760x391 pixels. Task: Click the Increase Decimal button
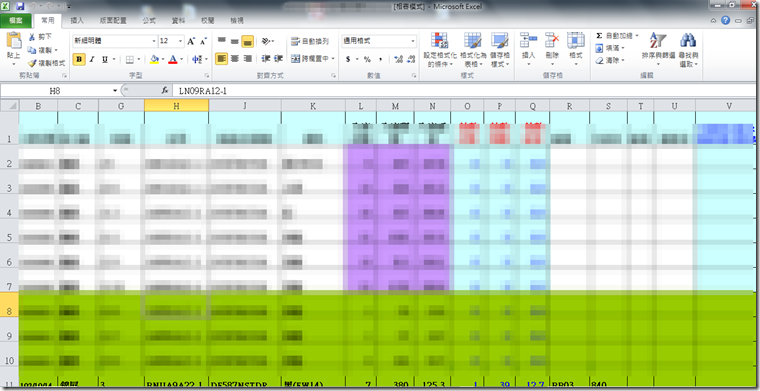398,59
